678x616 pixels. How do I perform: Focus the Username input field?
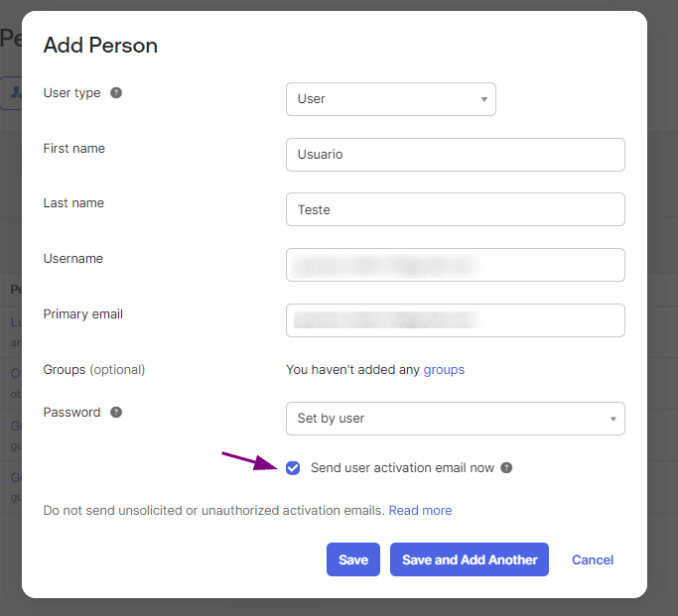coord(455,265)
